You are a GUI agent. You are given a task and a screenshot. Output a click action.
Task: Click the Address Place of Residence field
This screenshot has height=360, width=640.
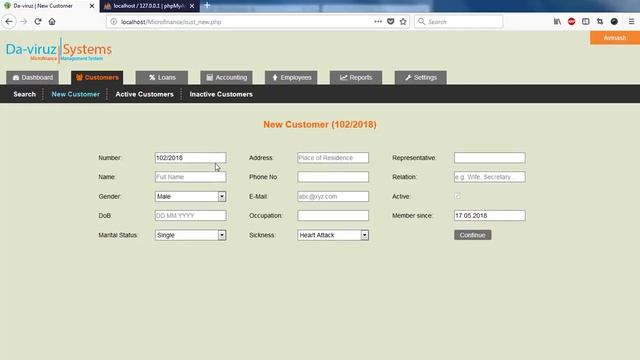tap(333, 158)
